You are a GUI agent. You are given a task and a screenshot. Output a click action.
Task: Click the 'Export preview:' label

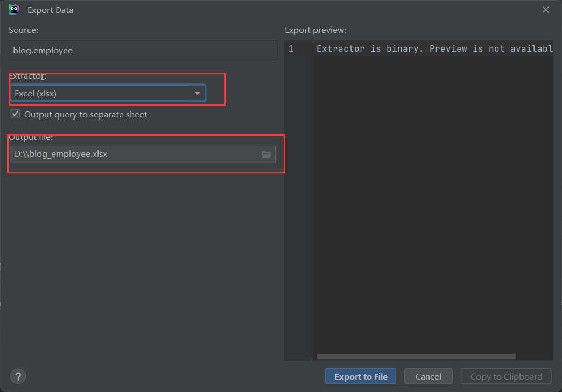(315, 30)
